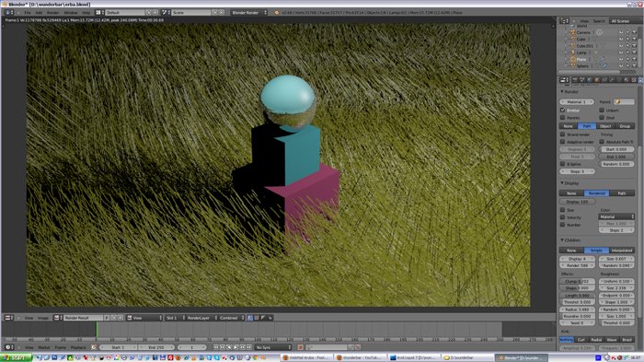The image size is (644, 362).
Task: Click the timeline editor type icon
Action: click(x=8, y=347)
